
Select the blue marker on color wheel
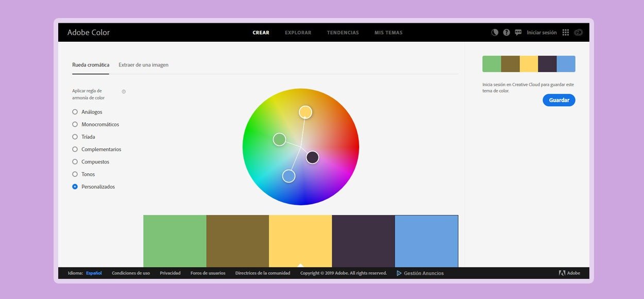tap(289, 176)
